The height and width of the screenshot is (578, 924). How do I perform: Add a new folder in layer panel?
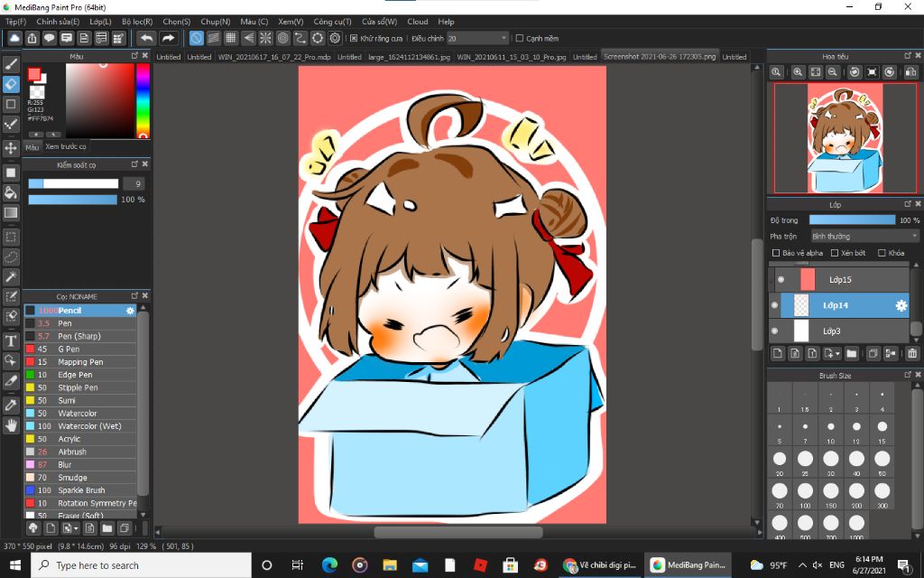coord(852,353)
